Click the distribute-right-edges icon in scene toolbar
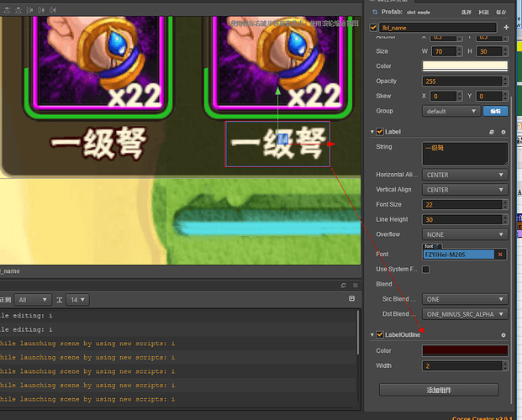The width and height of the screenshot is (522, 420). [x=53, y=10]
